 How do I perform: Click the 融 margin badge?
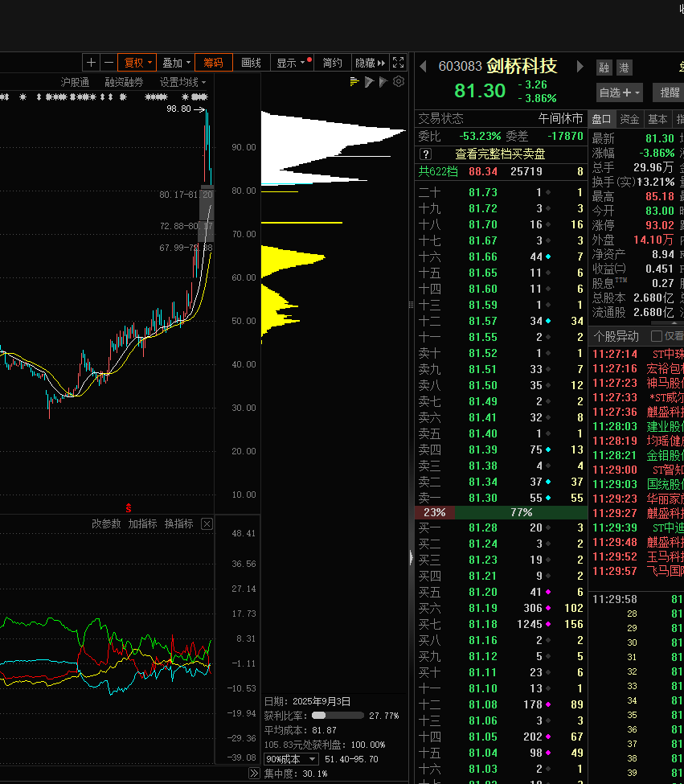click(604, 68)
